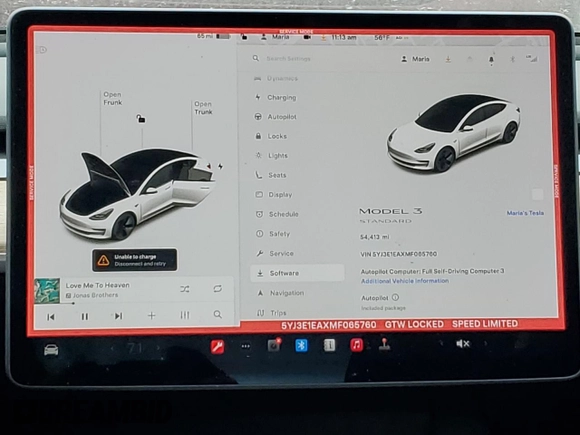Open the Bluetooth app in dock
This screenshot has width=580, height=435.
tap(301, 345)
